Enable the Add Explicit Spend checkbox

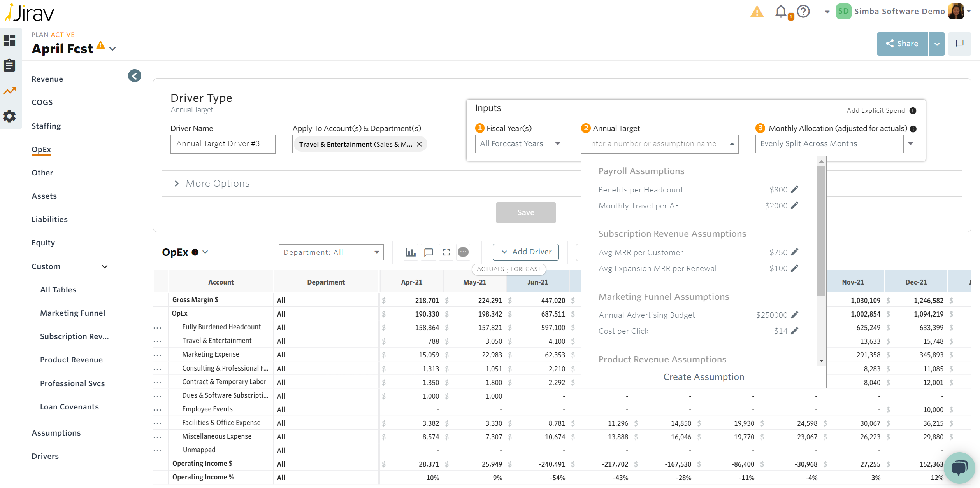(x=839, y=111)
